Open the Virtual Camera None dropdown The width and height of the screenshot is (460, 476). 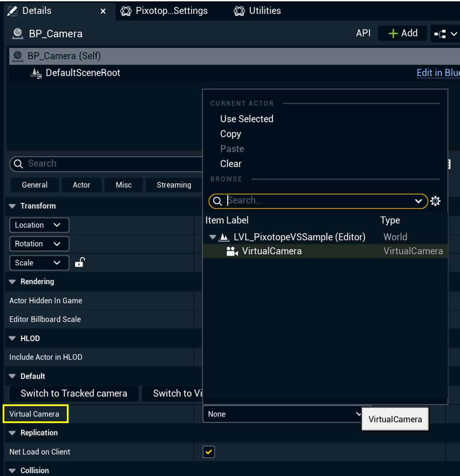tap(282, 414)
